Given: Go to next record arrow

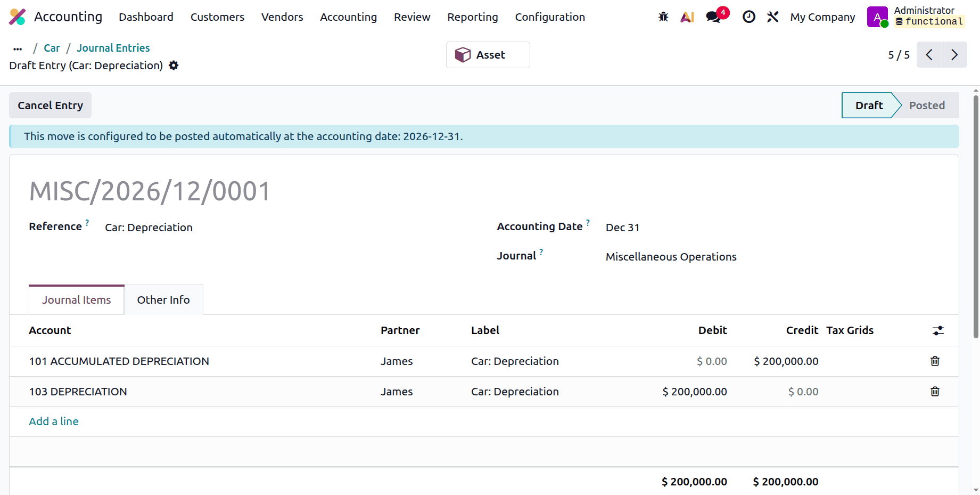Looking at the screenshot, I should tap(954, 55).
